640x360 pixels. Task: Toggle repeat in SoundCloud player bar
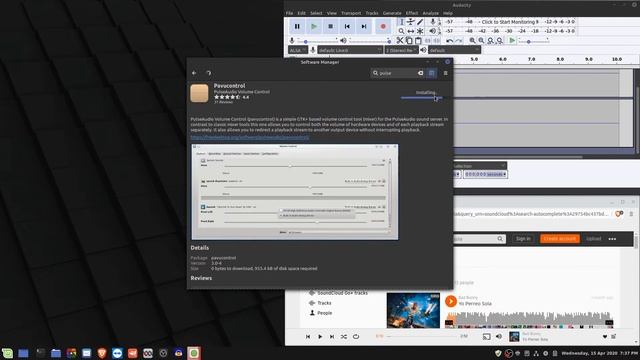point(356,337)
